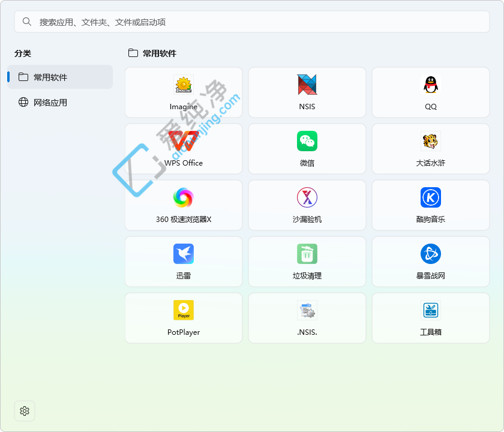
Task: Click the 分类 sidebar title
Action: (x=23, y=53)
